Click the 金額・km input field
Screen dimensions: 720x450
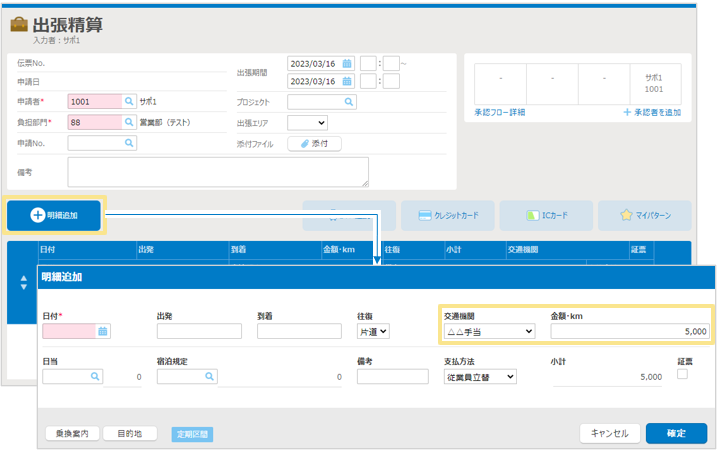coord(629,331)
